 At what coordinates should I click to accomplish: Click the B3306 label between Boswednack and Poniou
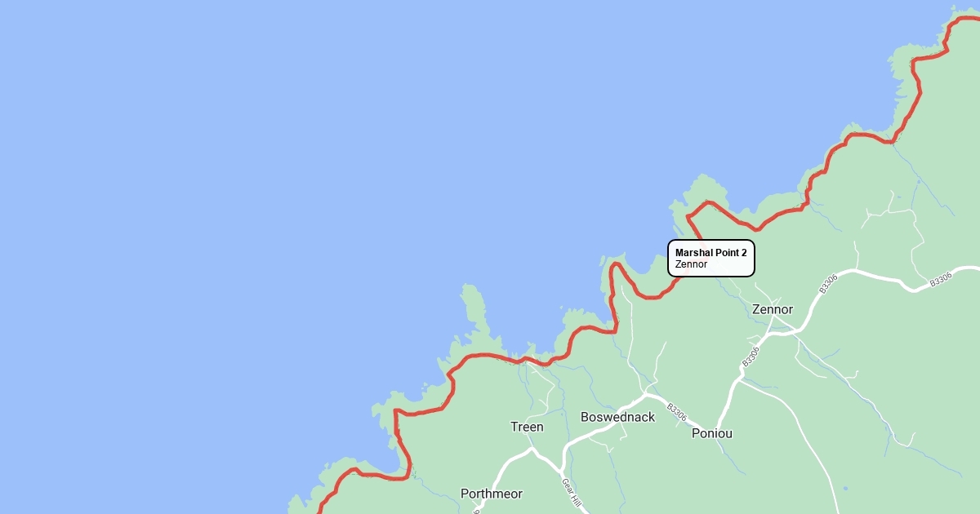point(677,412)
